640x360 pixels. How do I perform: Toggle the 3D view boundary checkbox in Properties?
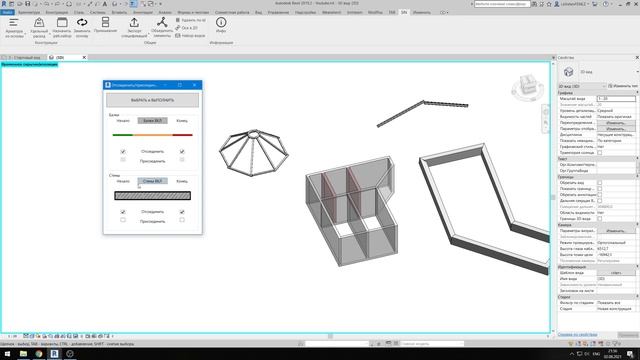pos(600,219)
